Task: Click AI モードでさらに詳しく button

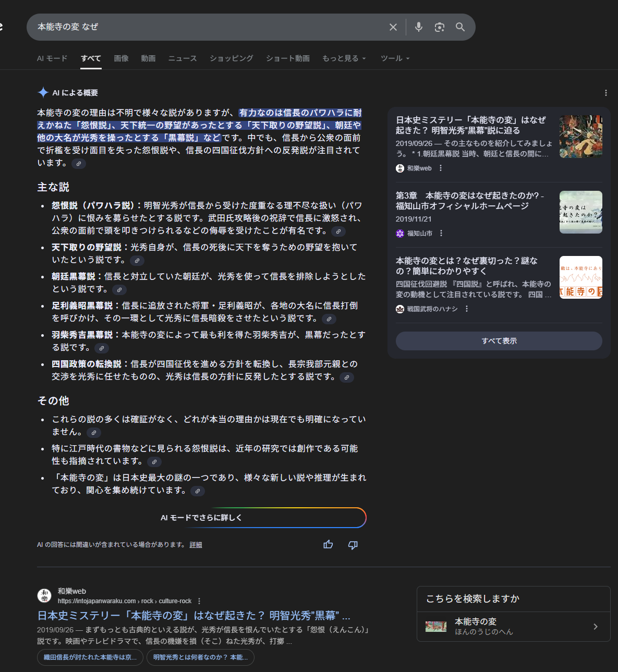Action: click(x=201, y=518)
